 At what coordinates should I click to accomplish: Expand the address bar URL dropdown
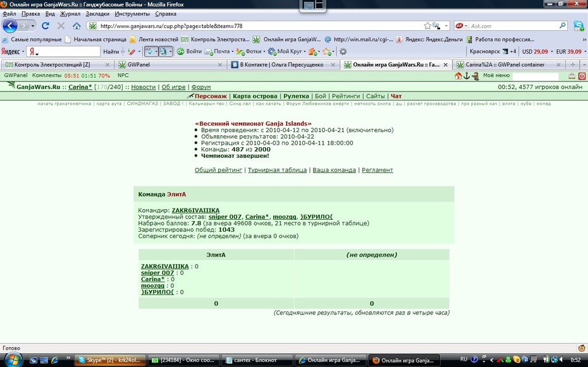(x=446, y=26)
